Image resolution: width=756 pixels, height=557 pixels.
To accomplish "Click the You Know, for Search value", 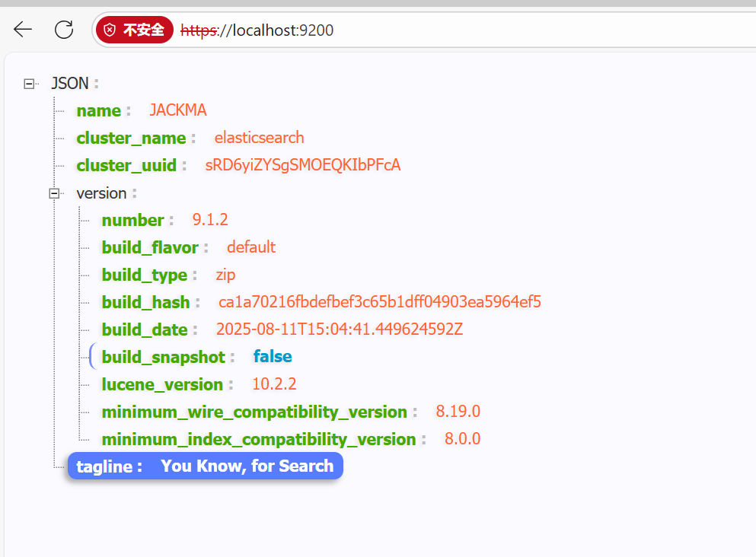I will click(x=247, y=466).
